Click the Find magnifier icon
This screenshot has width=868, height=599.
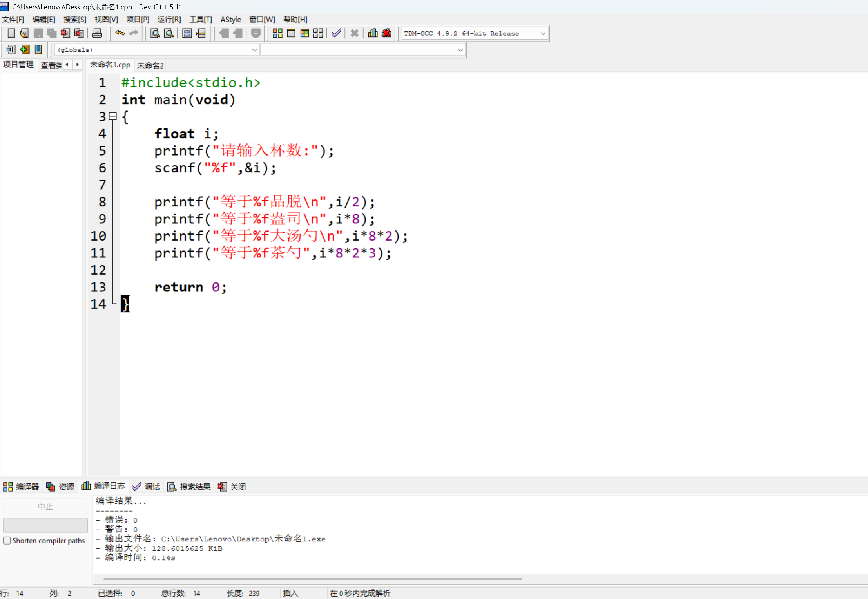point(155,33)
